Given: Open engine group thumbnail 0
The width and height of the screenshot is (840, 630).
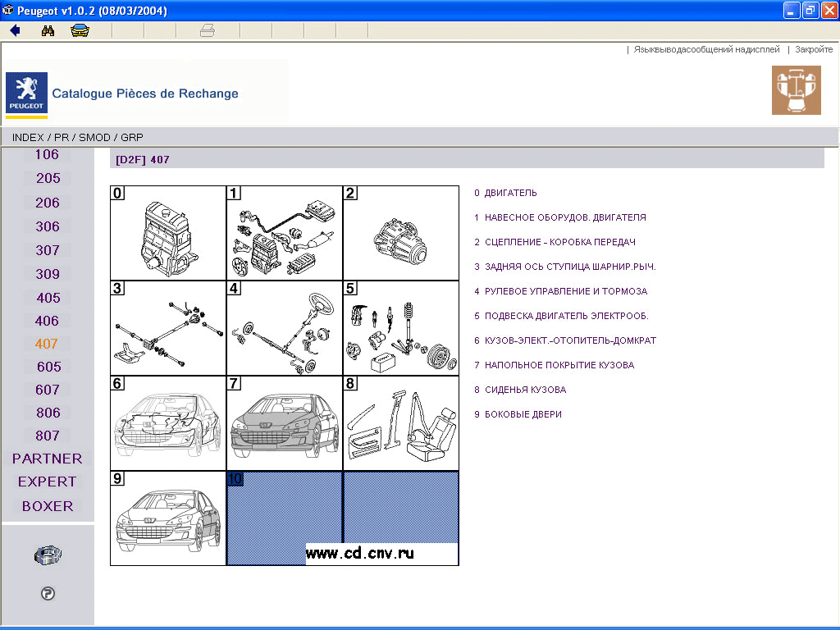Looking at the screenshot, I should [168, 233].
